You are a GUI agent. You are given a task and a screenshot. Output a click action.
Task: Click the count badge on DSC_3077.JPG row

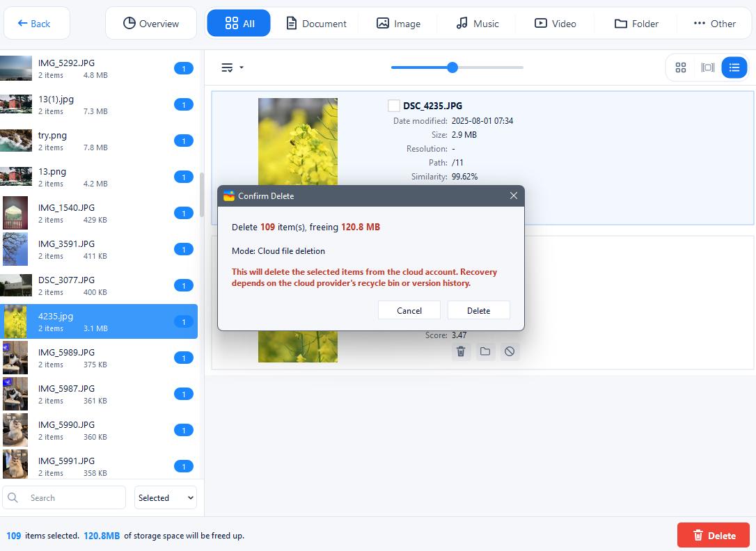(184, 285)
